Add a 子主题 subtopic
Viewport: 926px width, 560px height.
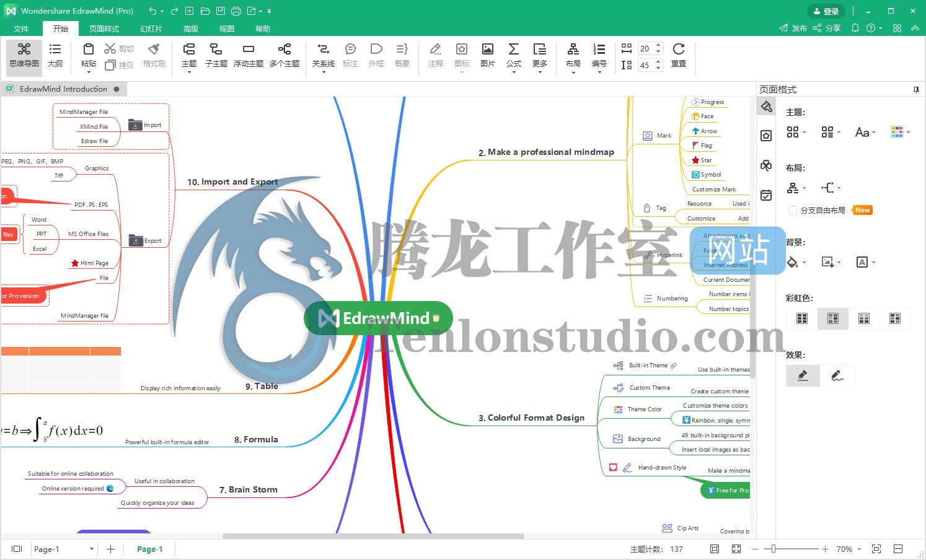[216, 56]
